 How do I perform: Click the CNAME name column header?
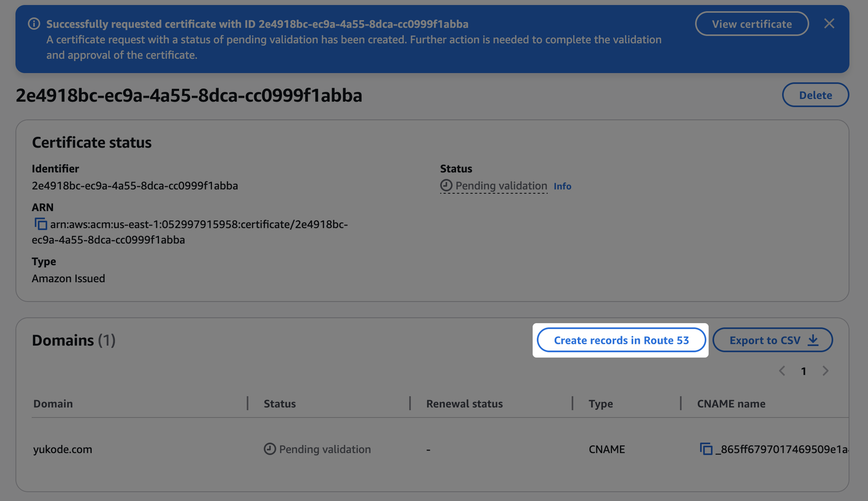[731, 403]
